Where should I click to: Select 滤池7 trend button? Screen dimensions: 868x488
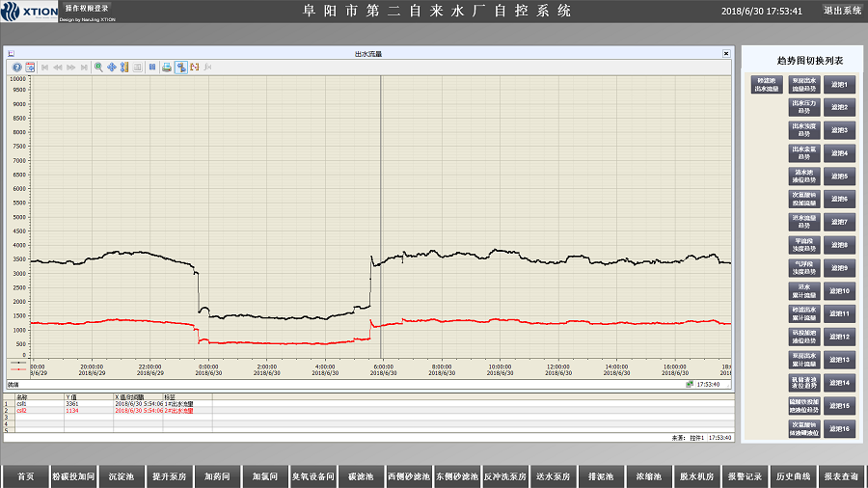[839, 222]
